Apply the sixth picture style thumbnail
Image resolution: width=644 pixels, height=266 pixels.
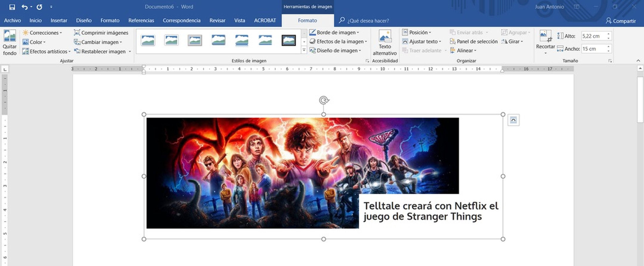[x=265, y=40]
